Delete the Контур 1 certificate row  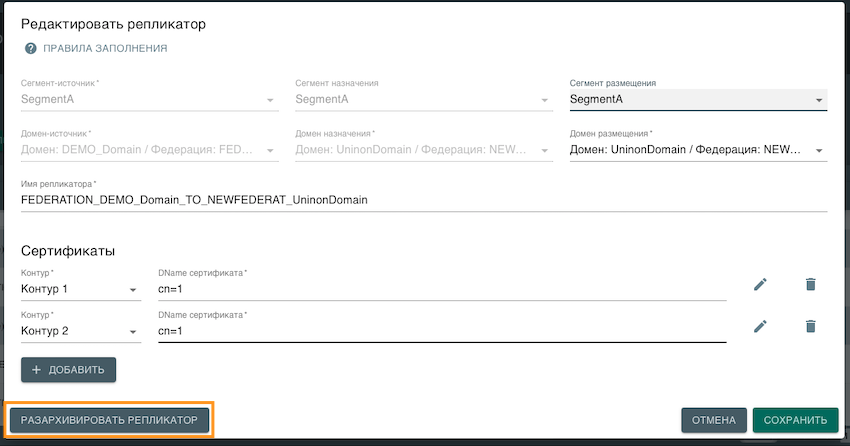pos(810,285)
